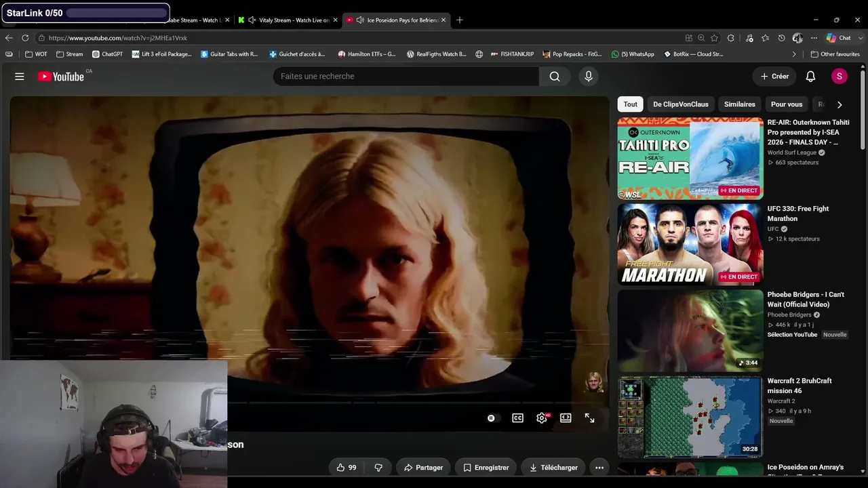Screen dimensions: 868x488
Task: Open the BotRix Cloud bookmark
Action: [x=693, y=54]
